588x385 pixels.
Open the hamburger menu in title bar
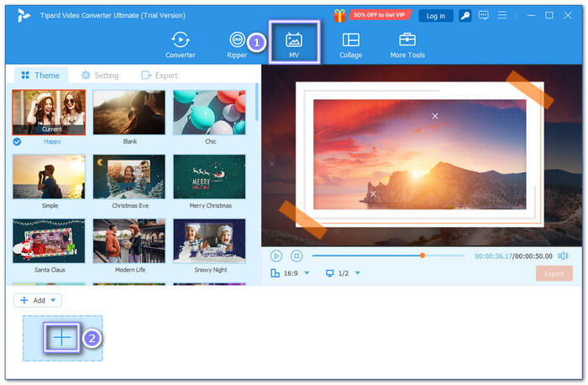tap(501, 15)
